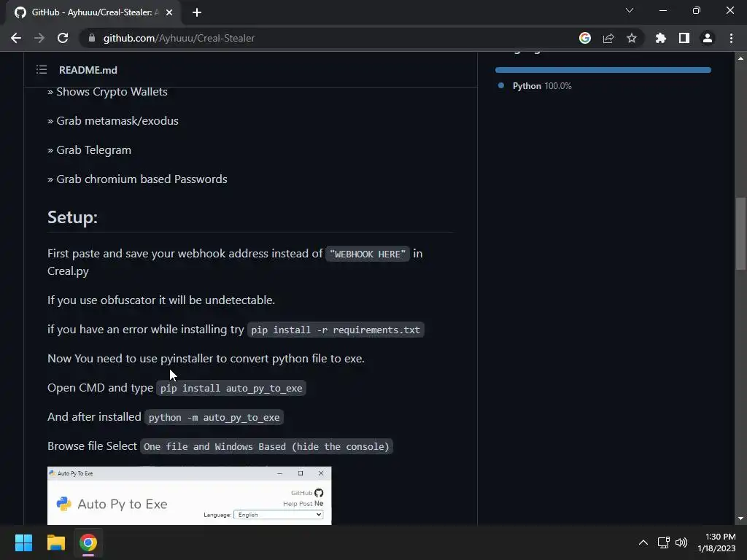747x560 pixels.
Task: Click the "WEBHOOK HERE" code snippet
Action: 368,254
